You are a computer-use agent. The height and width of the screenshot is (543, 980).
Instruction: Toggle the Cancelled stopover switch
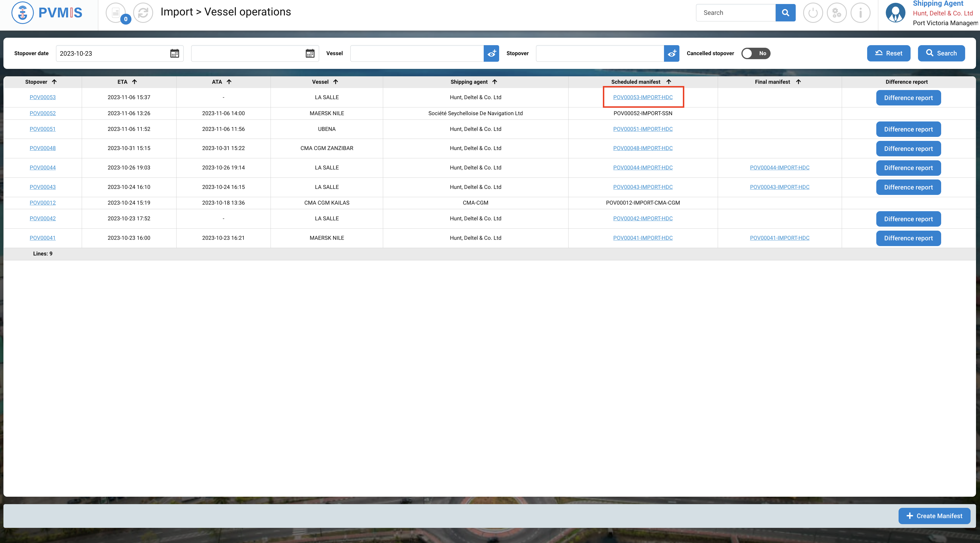(x=755, y=53)
